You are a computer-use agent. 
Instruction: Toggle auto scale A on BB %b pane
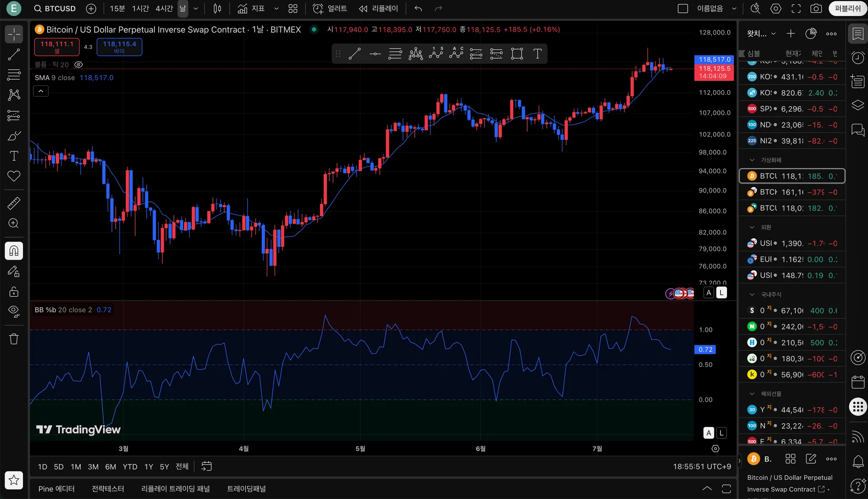tap(708, 433)
